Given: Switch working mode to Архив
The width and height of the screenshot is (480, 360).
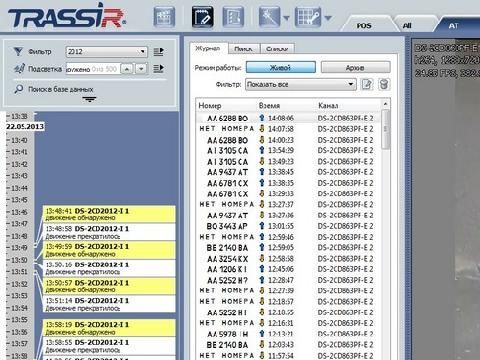Looking at the screenshot, I should 355,67.
